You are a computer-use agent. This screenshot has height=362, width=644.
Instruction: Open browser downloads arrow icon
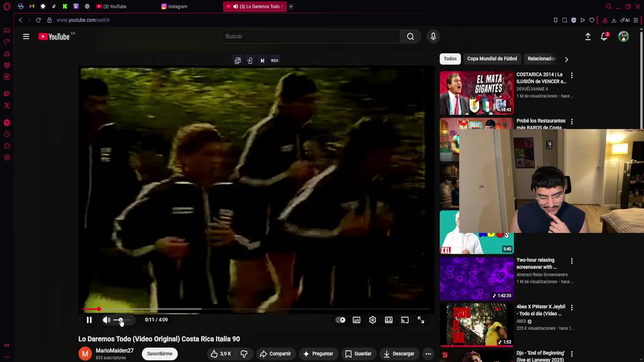tap(614, 20)
